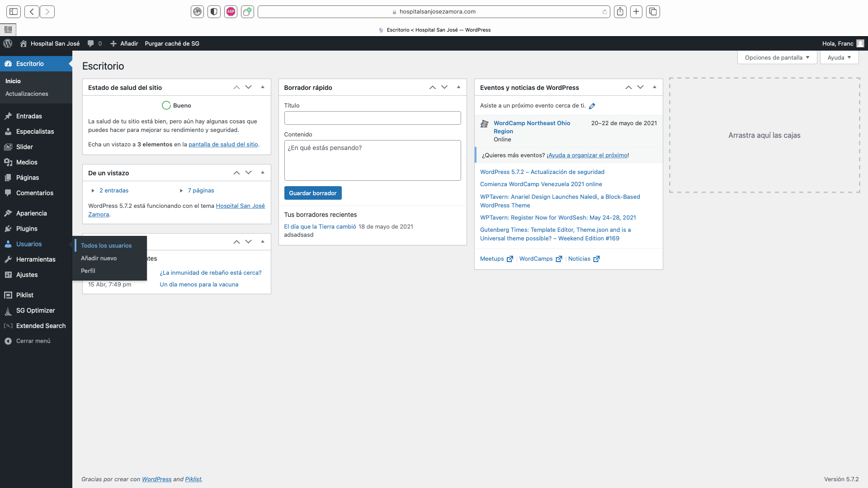868x488 pixels.
Task: Click the Comentarios sidebar icon
Action: pos(8,193)
